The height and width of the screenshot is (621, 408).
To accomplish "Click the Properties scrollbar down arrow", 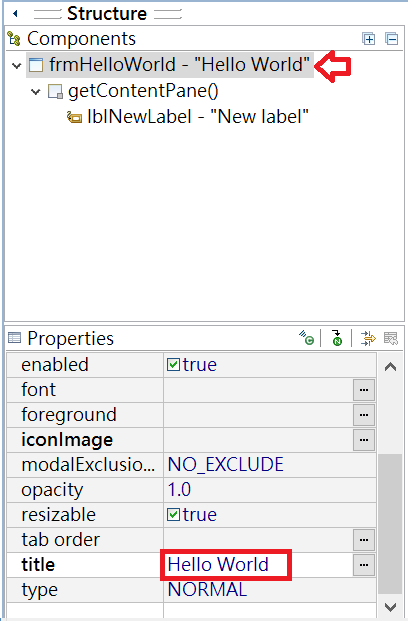I will coord(391,607).
